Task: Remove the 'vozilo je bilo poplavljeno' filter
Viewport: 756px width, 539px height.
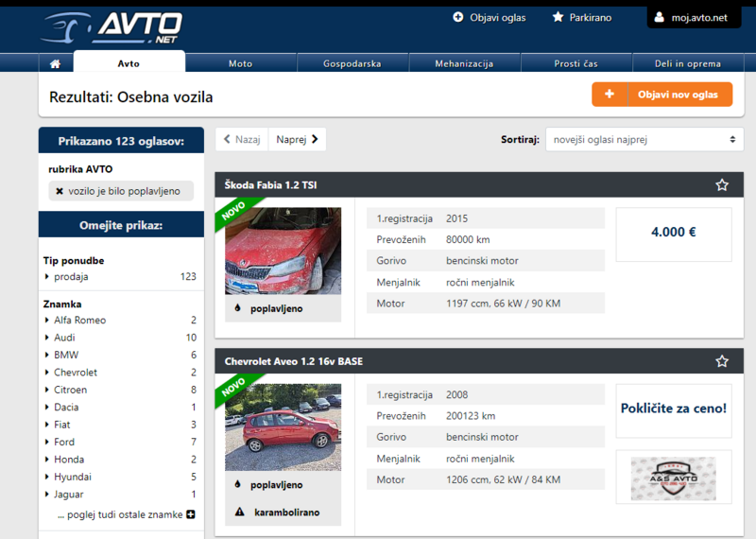Action: tap(60, 191)
